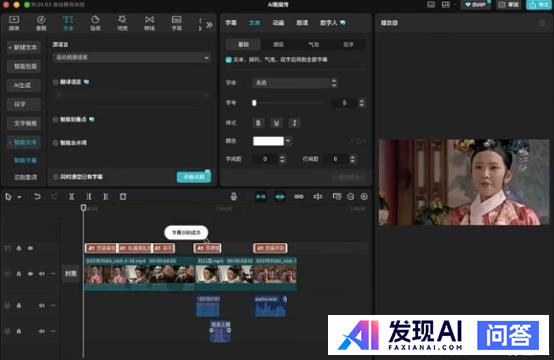Select the first video clip on main track
This screenshot has height=360, width=554.
pyautogui.click(x=140, y=274)
